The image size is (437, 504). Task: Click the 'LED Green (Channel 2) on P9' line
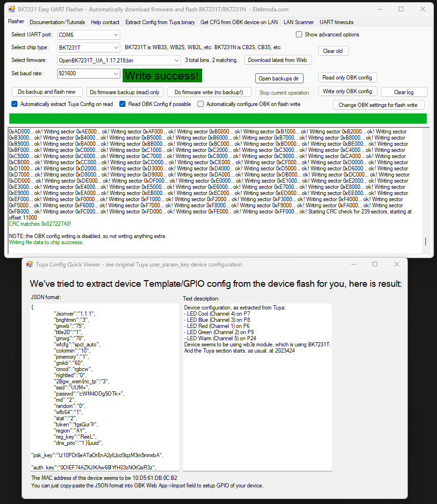(219, 332)
